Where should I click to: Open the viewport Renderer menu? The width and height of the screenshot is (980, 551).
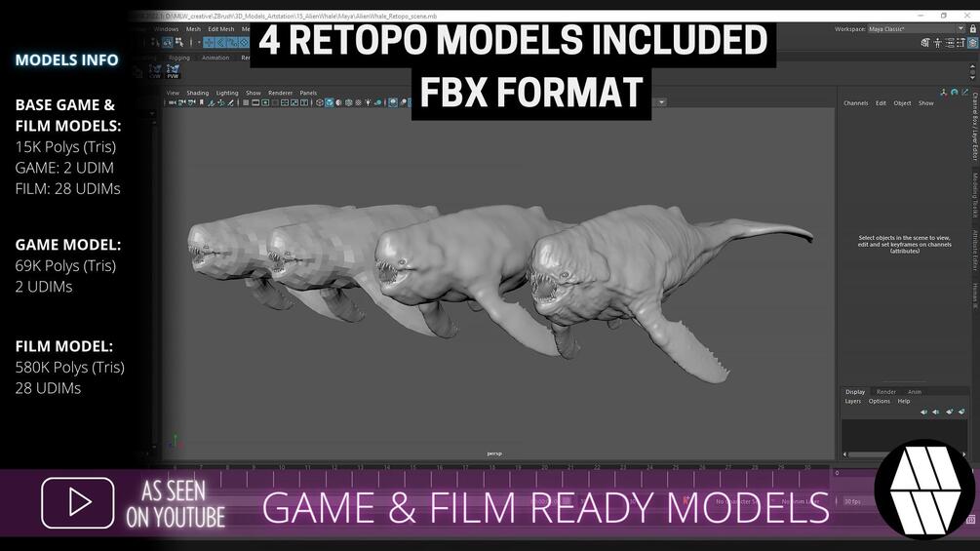pyautogui.click(x=280, y=93)
